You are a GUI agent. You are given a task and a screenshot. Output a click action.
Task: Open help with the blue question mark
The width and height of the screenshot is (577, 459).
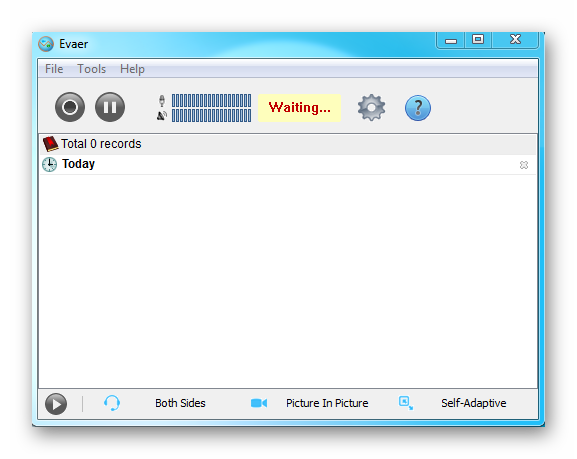[418, 108]
